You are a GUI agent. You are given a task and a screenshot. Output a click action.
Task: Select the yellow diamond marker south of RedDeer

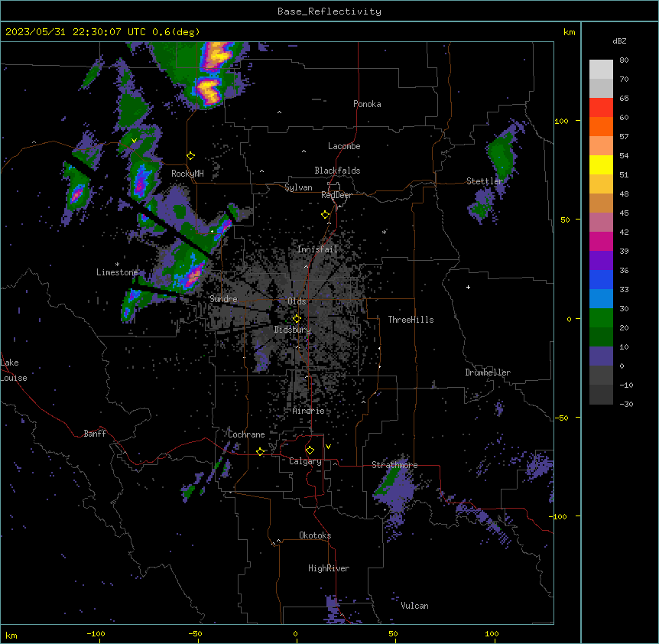point(326,215)
